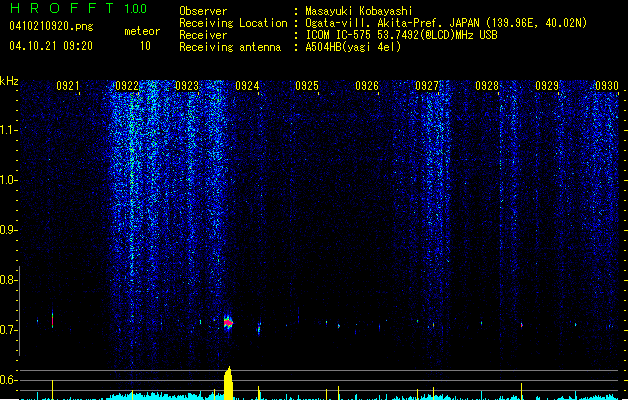Click the kHz axis unit label
The width and height of the screenshot is (629, 400).
pyautogui.click(x=9, y=81)
